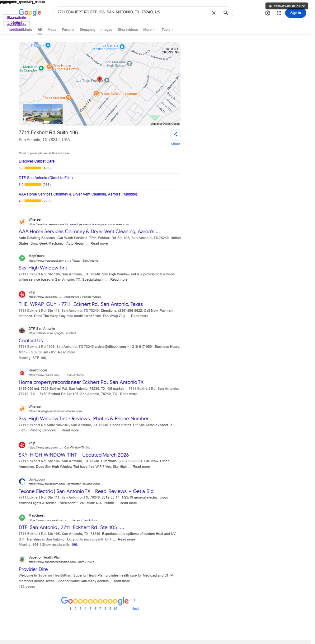
Task: Clear the search box with X icon
Action: (214, 13)
